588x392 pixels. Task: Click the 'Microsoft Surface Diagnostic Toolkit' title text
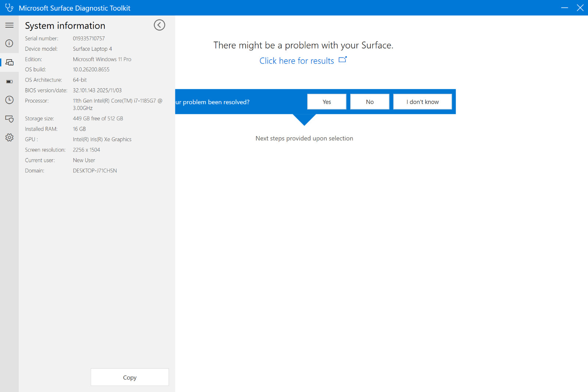(75, 8)
